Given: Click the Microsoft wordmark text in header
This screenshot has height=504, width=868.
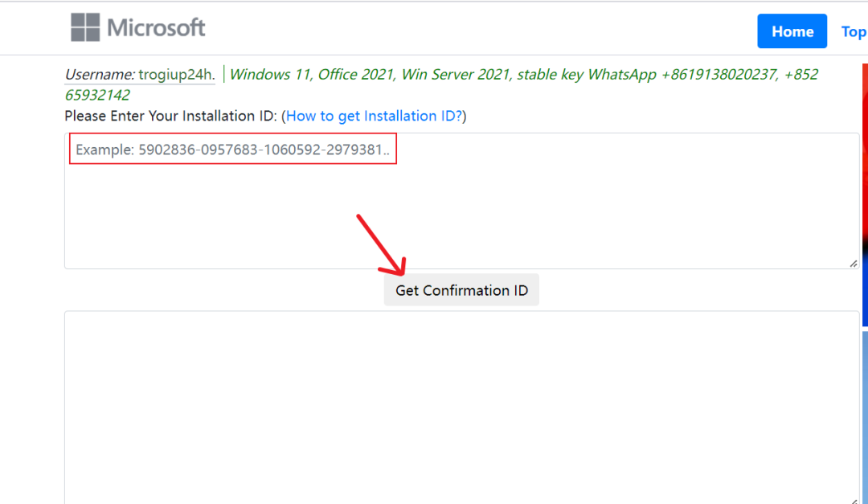Looking at the screenshot, I should pos(157,28).
